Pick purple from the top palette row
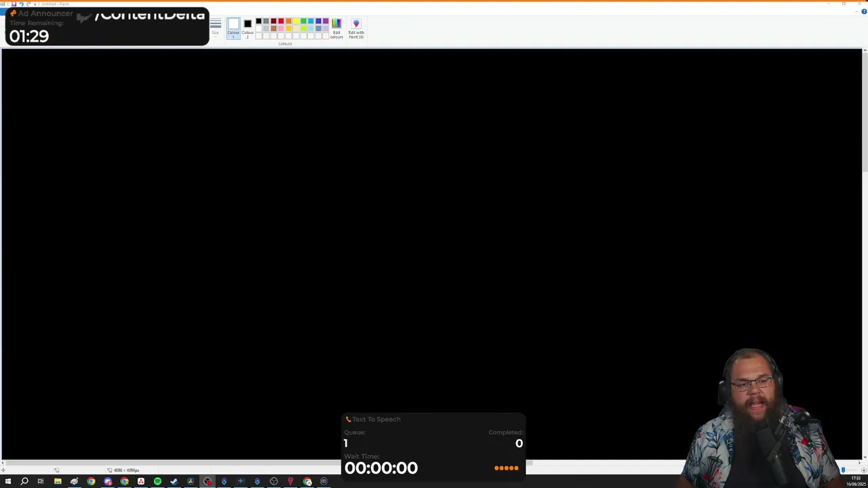This screenshot has width=868, height=488. [x=325, y=21]
